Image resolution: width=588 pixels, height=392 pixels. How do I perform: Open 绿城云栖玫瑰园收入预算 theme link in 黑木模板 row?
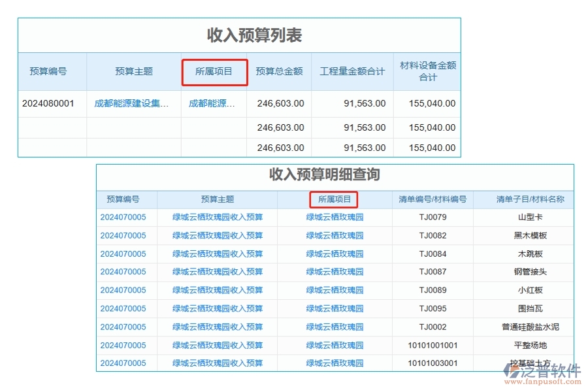pos(218,236)
